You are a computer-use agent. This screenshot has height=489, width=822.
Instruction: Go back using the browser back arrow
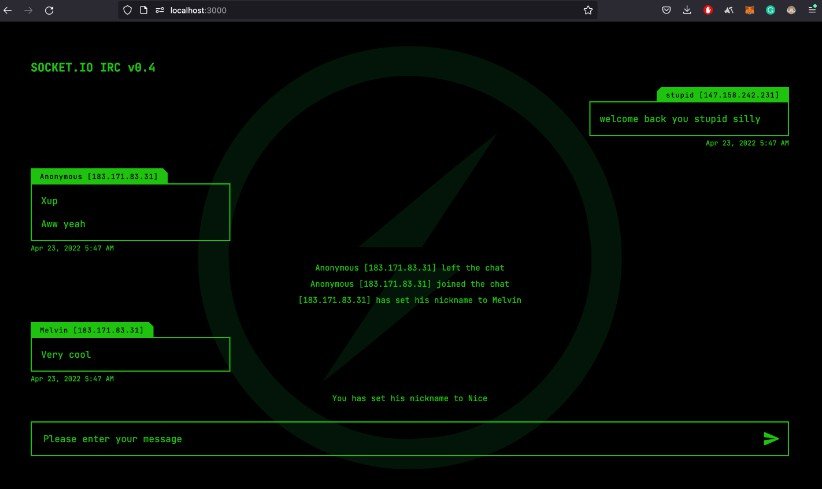[x=8, y=10]
